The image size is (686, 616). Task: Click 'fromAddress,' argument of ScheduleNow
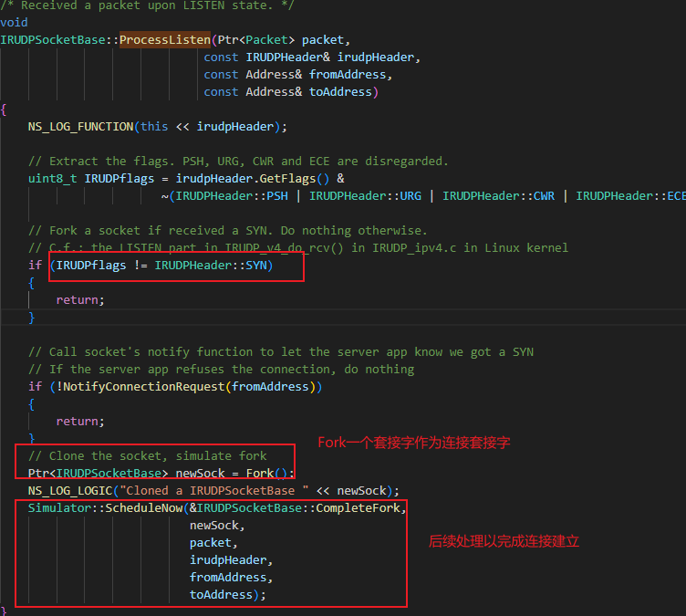[231, 578]
